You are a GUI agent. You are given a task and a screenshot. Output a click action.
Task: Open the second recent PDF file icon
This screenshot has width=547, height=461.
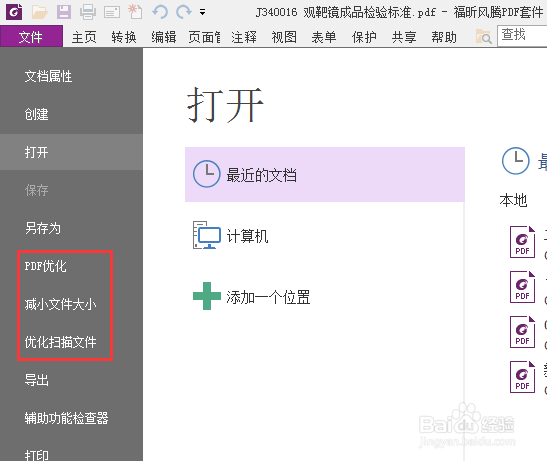coord(523,287)
